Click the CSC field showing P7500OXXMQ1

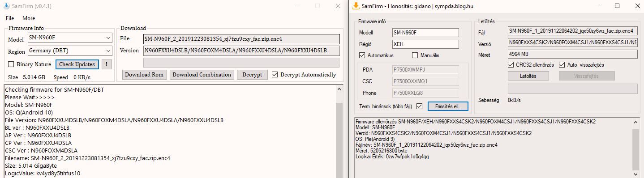pyautogui.click(x=425, y=81)
